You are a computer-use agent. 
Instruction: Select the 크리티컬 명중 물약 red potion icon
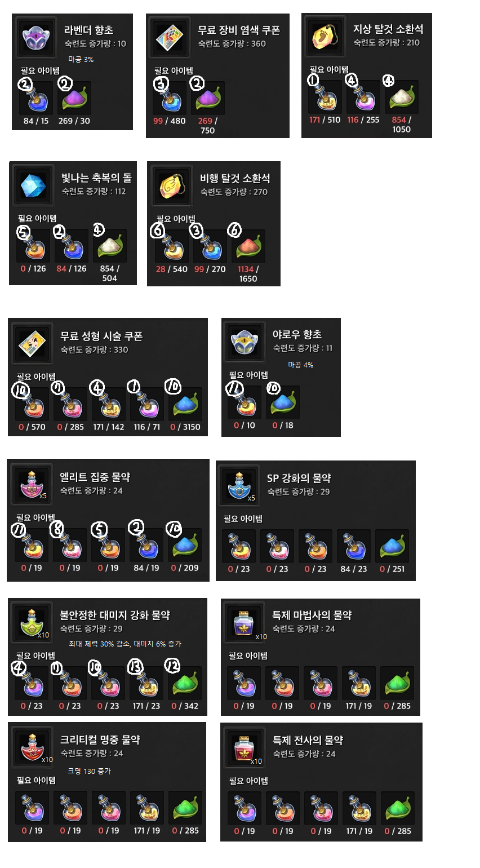click(x=33, y=747)
